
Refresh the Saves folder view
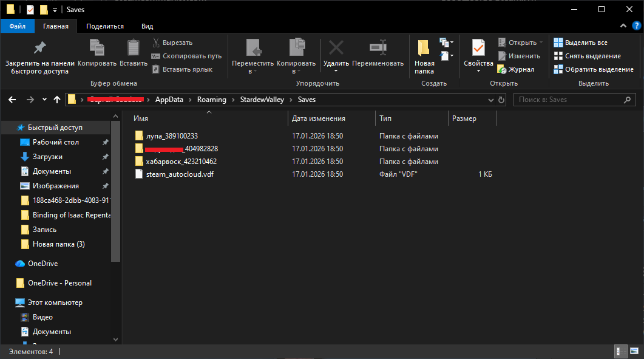point(501,100)
